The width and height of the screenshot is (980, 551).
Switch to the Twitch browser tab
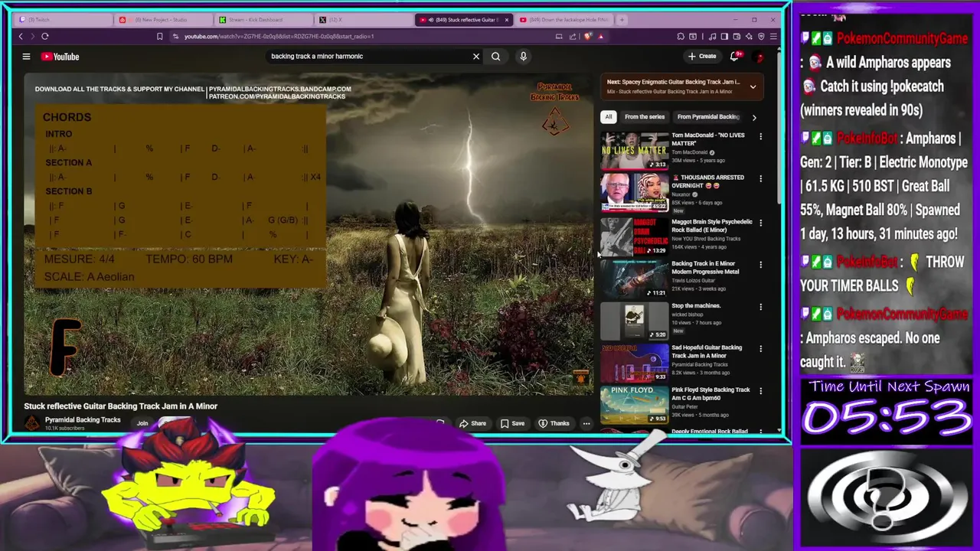[65, 19]
